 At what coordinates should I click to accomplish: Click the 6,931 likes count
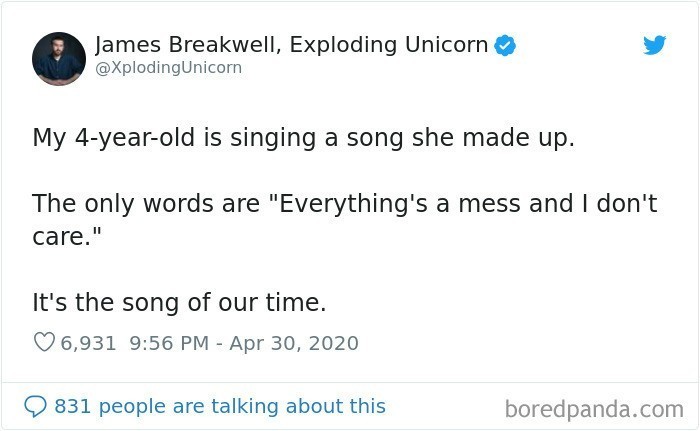88,343
